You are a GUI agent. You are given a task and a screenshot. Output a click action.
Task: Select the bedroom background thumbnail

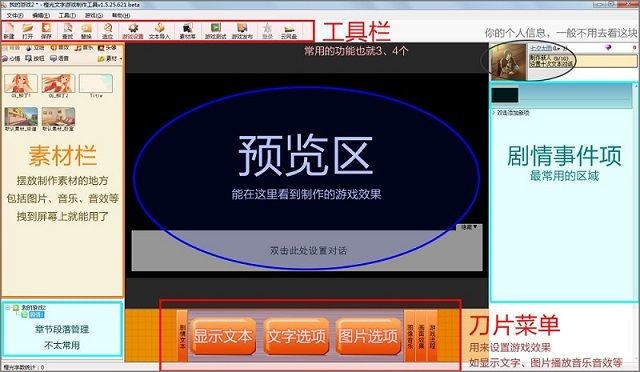tap(58, 117)
